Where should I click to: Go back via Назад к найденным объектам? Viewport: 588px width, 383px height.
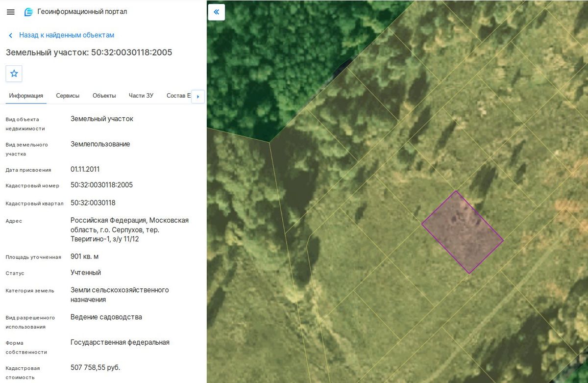[x=67, y=35]
